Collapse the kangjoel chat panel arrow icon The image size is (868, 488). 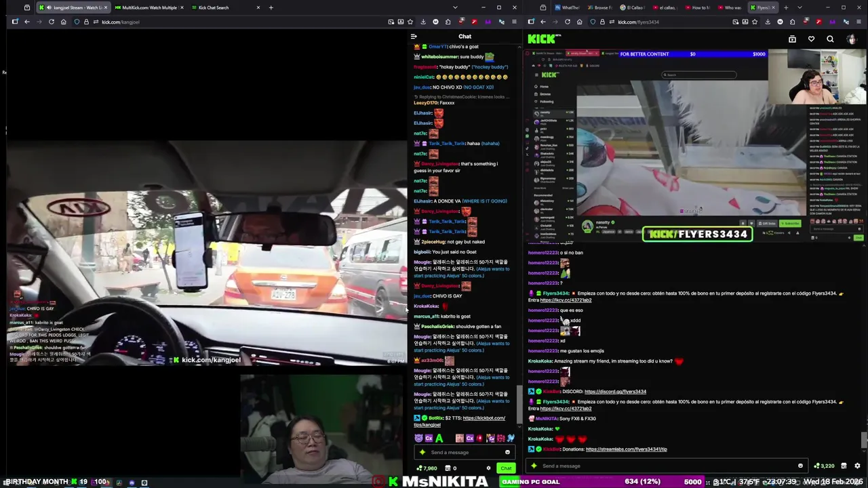pos(414,37)
